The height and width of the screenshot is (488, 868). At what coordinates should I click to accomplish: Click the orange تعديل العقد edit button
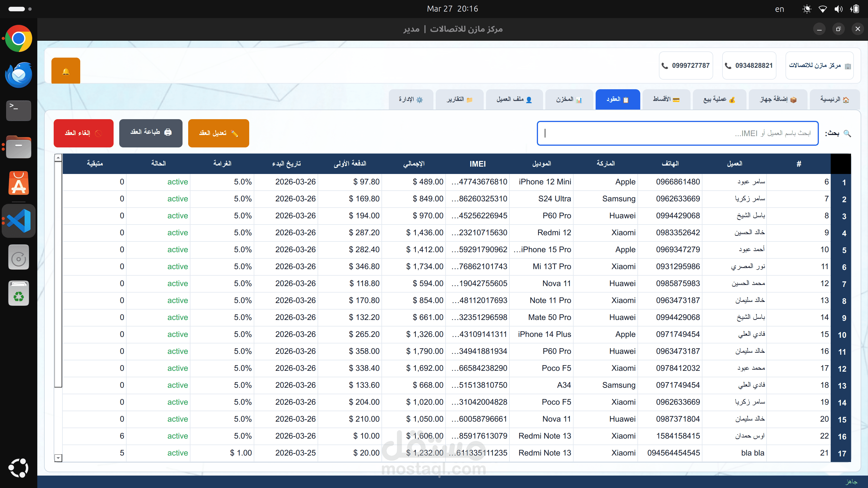point(218,133)
